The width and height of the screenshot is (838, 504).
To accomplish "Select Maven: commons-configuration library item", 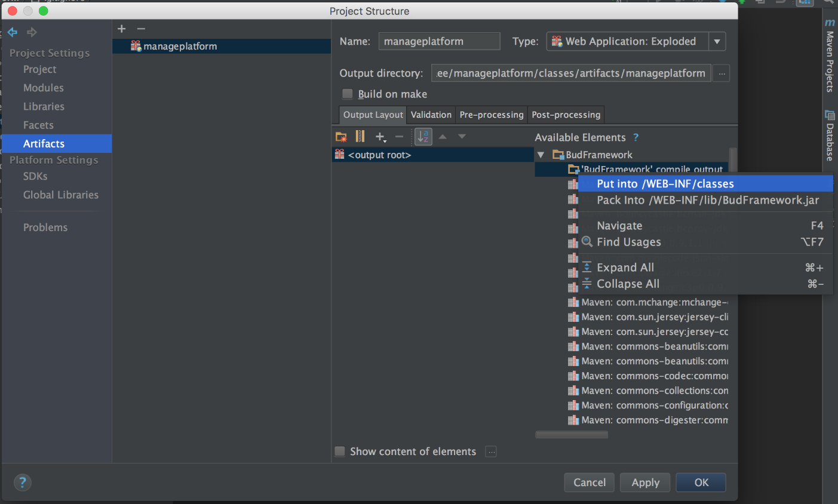I will point(647,405).
